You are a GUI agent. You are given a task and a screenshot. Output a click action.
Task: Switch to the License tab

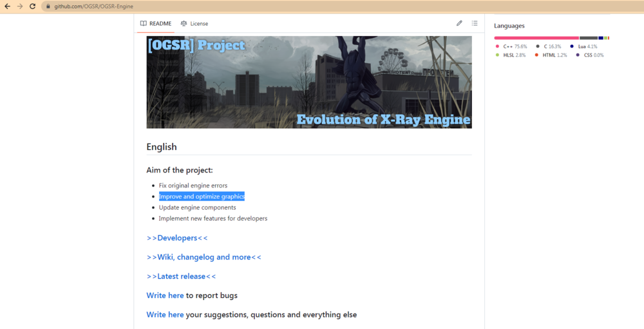(194, 23)
